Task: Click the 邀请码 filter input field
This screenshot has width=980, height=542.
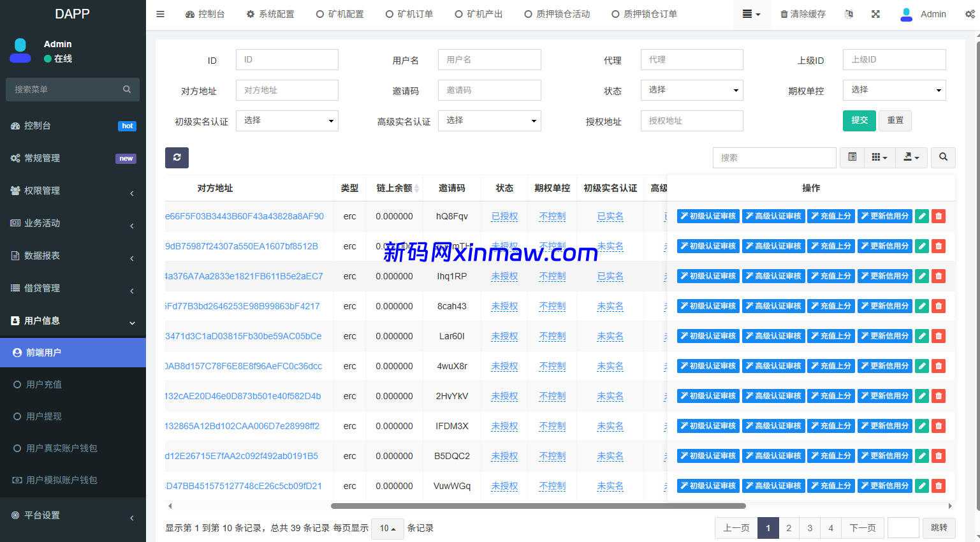Action: click(x=489, y=90)
